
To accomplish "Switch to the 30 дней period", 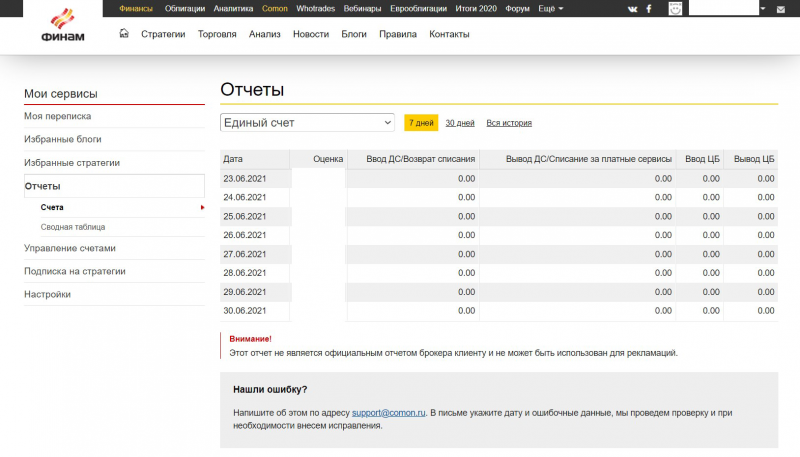I will [x=460, y=123].
